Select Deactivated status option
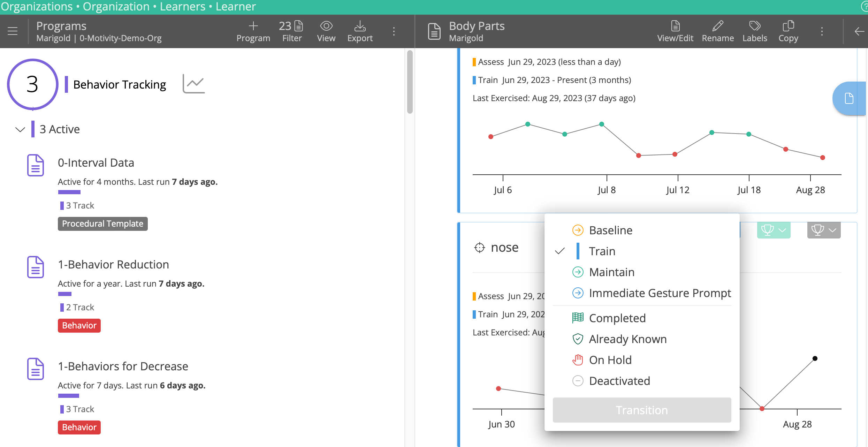The width and height of the screenshot is (868, 447). (x=642, y=381)
